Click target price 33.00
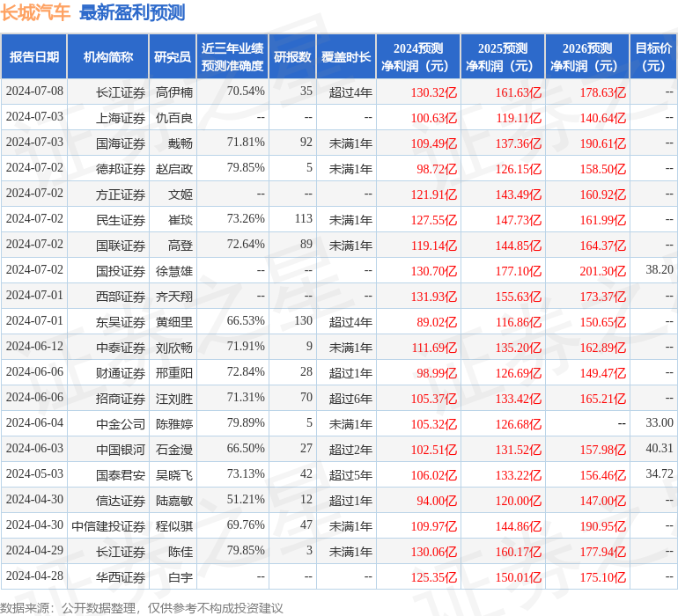Image resolution: width=678 pixels, height=616 pixels. (x=660, y=422)
